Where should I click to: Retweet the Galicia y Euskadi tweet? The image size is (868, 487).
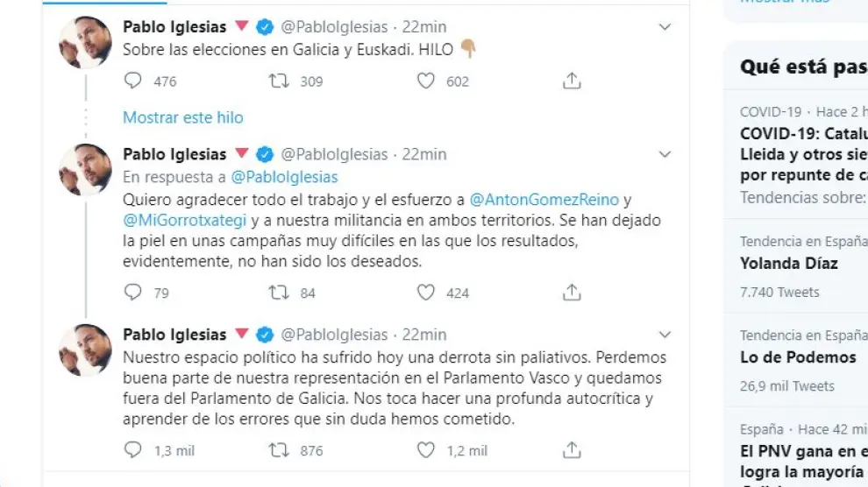click(x=279, y=81)
